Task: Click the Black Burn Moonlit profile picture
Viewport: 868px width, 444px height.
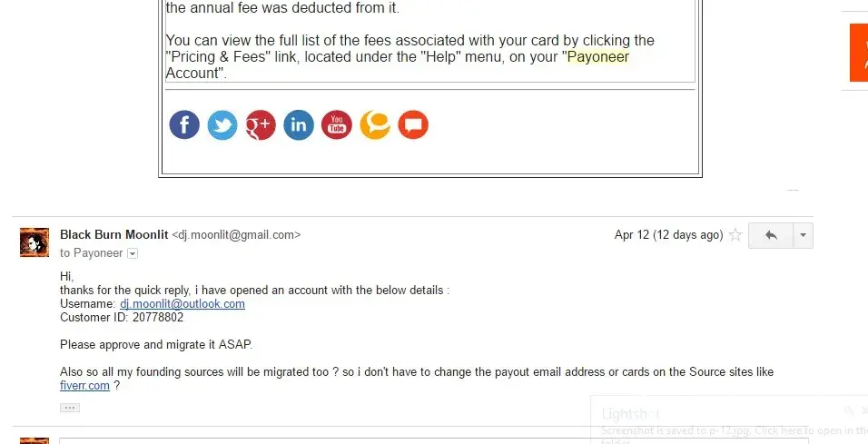Action: 35,242
